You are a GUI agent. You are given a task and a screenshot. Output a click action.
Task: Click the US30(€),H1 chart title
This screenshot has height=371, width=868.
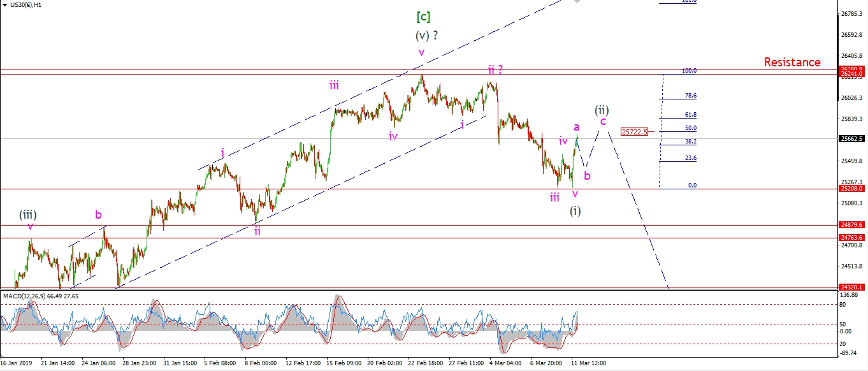pos(26,4)
